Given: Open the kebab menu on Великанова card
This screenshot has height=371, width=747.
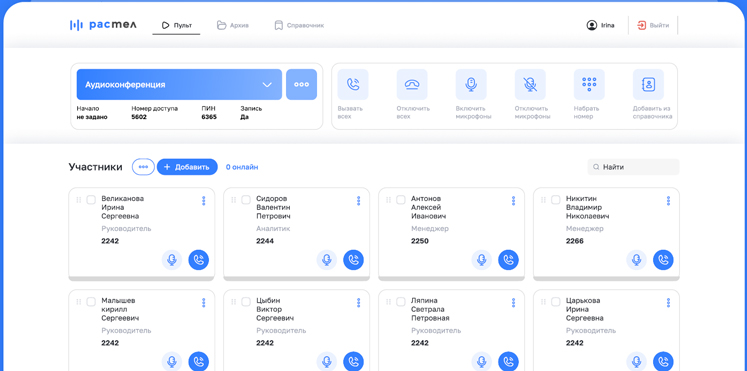Looking at the screenshot, I should [x=203, y=201].
